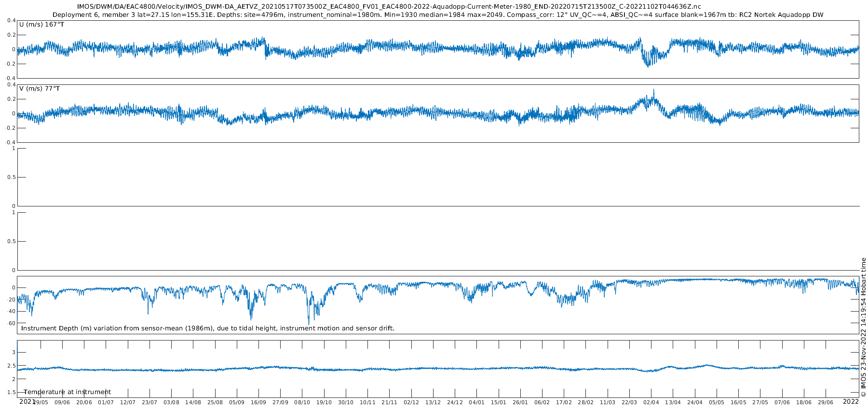Click the 1.5 tick on temperature axis
Screen dimensions: 868x410
(x=12, y=392)
